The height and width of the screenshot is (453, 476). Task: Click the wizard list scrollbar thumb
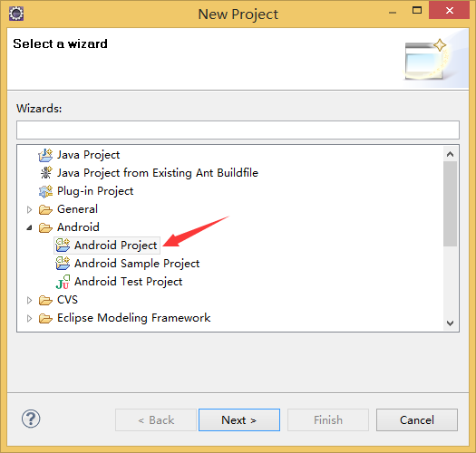[x=451, y=204]
